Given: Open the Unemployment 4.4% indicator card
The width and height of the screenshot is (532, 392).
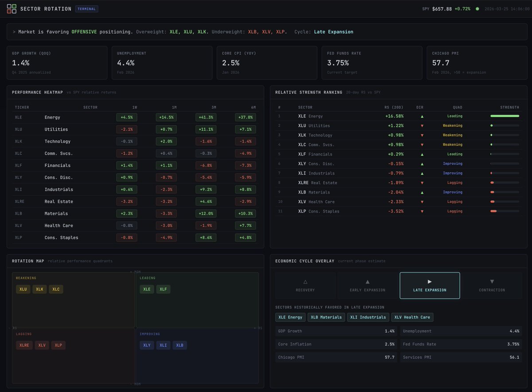Looking at the screenshot, I should pyautogui.click(x=162, y=62).
